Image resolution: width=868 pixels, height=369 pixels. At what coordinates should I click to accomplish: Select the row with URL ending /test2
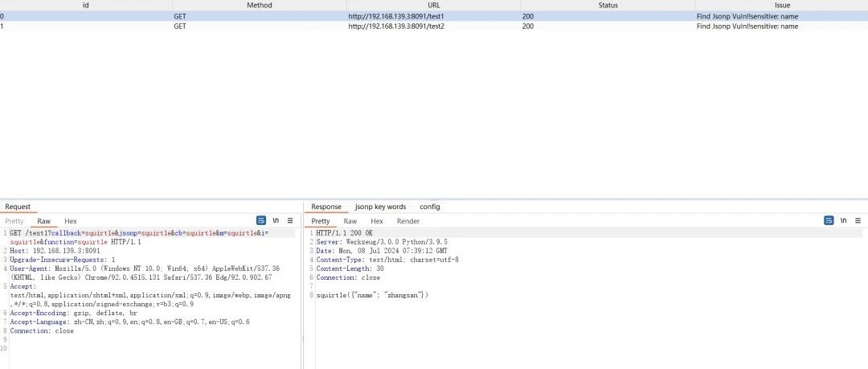coord(434,26)
